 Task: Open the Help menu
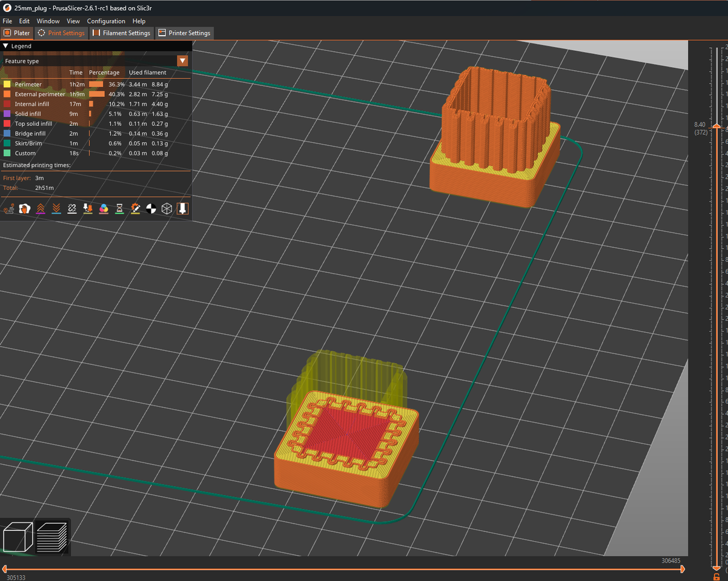point(139,21)
